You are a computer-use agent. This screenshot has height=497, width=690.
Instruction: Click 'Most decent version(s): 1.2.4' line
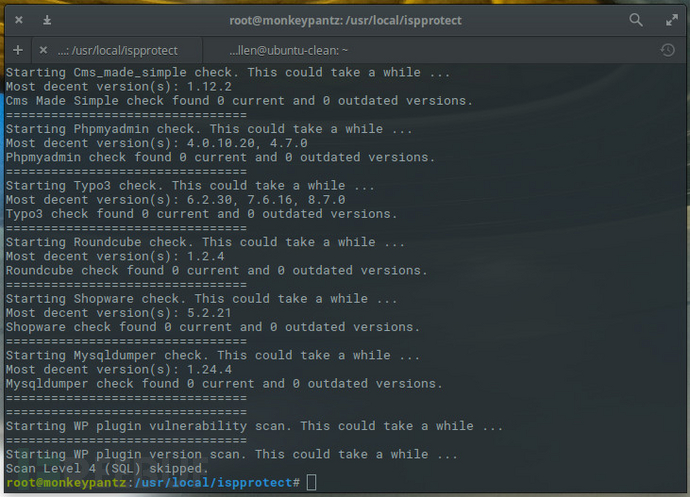pos(115,256)
